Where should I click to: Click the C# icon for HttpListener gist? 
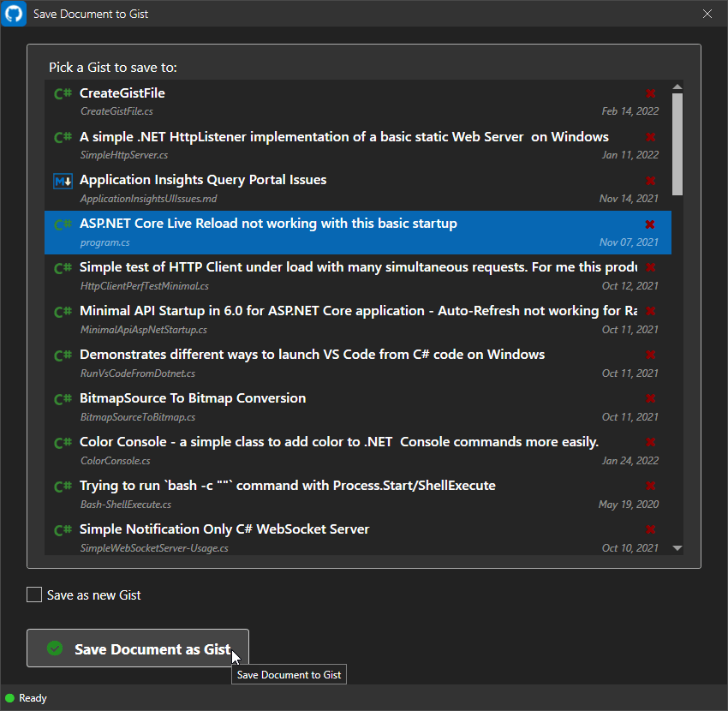coord(63,137)
